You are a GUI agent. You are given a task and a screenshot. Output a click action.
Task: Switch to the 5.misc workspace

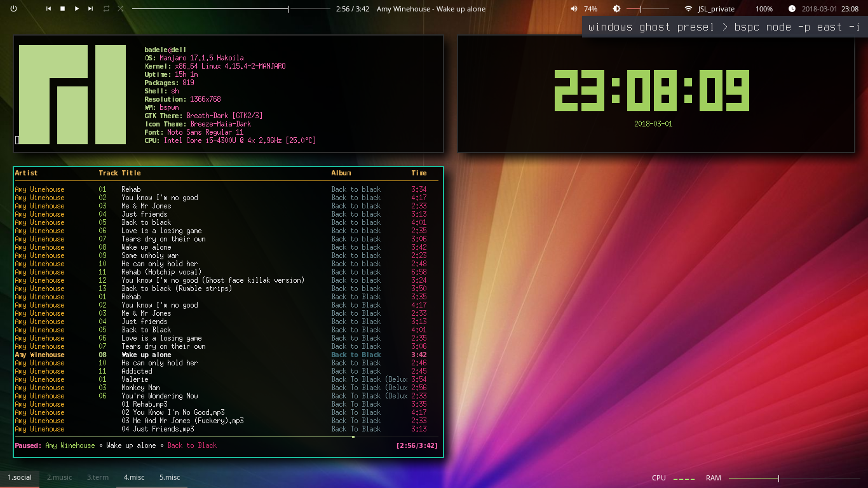pyautogui.click(x=170, y=477)
